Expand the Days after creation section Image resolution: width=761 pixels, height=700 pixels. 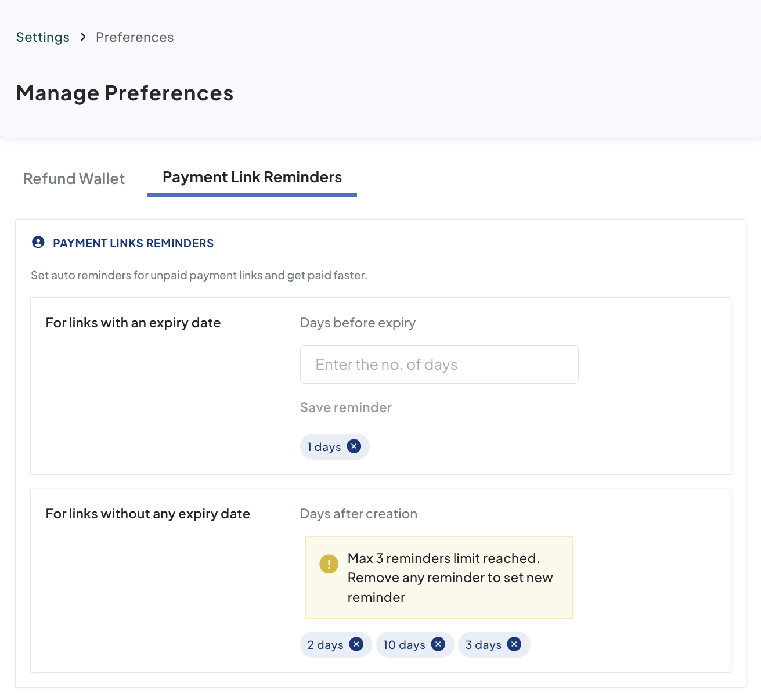coord(358,513)
